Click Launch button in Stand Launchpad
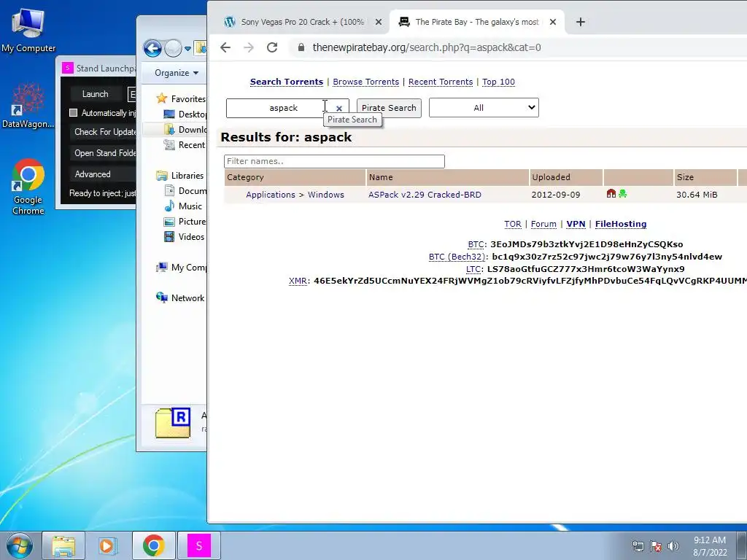Viewport: 747px width, 560px height. point(96,94)
